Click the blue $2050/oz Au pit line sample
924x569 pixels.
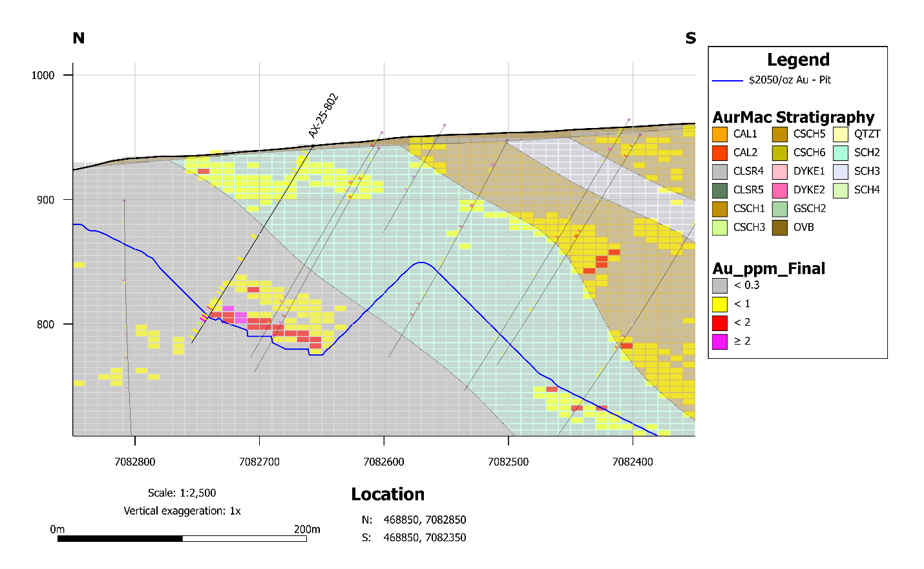pos(727,81)
